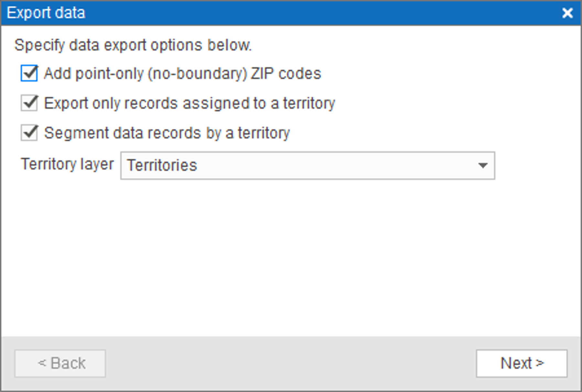This screenshot has height=392, width=582.
Task: Select the 'Territories' value in the layer field
Action: pos(162,165)
